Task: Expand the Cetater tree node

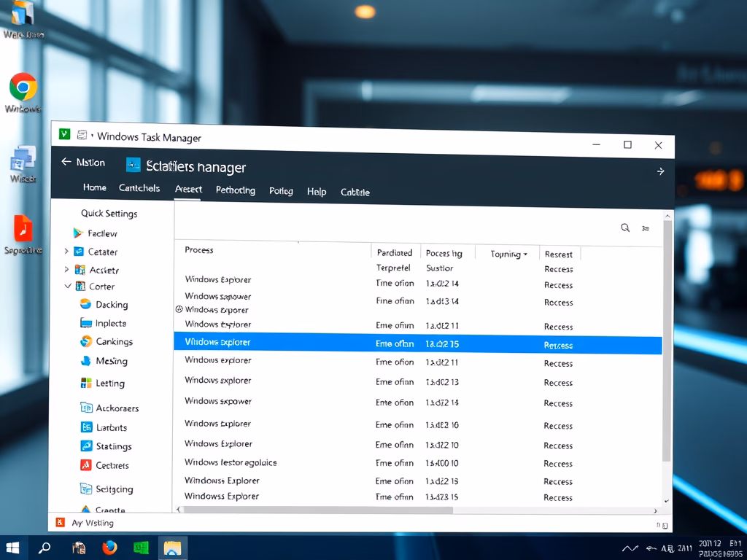Action: [66, 251]
